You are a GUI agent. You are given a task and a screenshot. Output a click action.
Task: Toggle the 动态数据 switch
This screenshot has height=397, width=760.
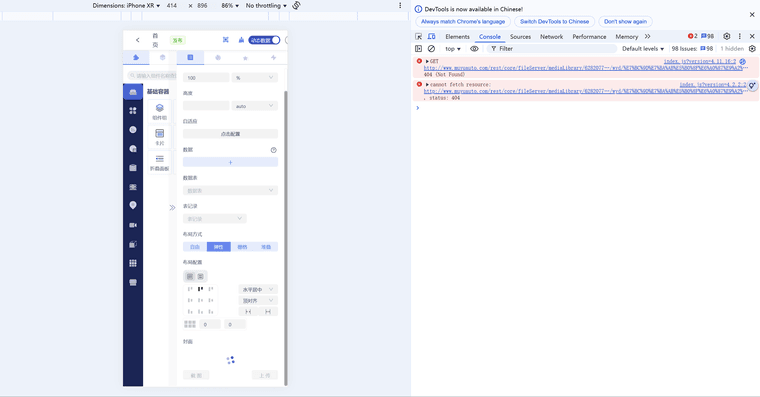[x=264, y=40]
